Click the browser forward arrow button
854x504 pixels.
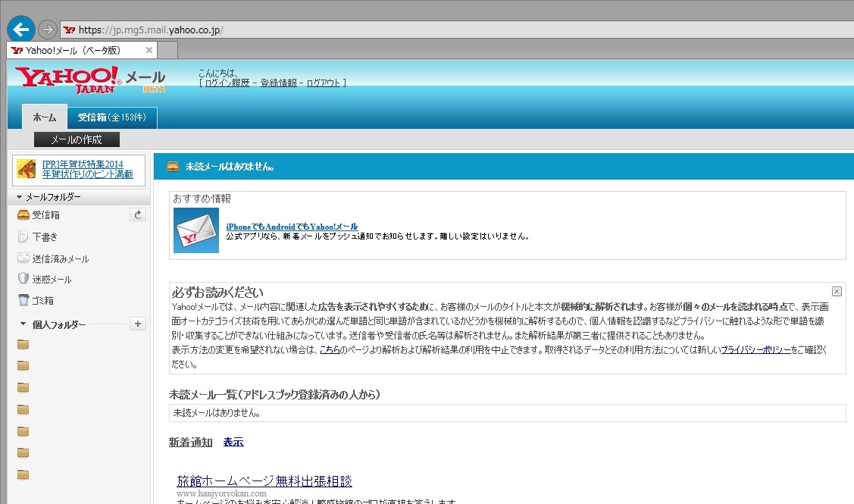click(x=48, y=30)
